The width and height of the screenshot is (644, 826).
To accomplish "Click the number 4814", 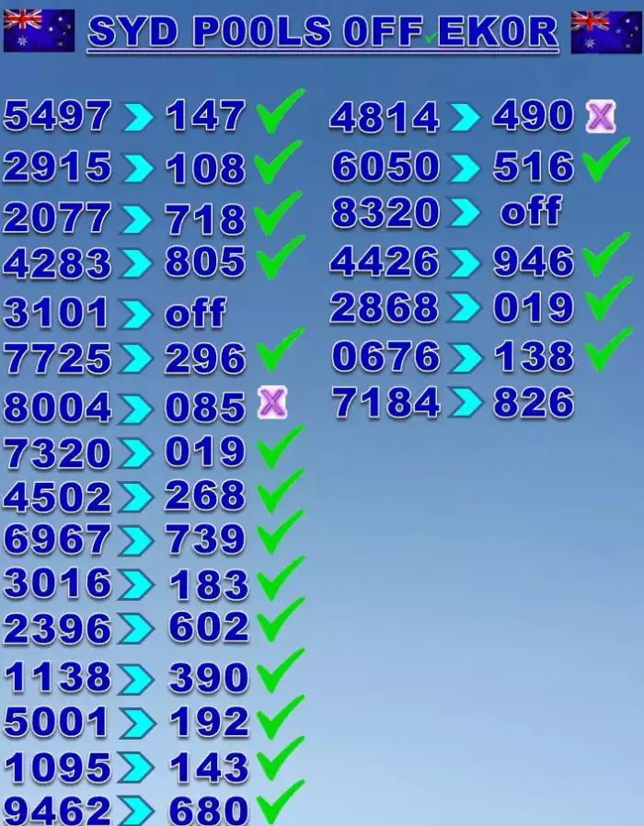I will pos(385,117).
